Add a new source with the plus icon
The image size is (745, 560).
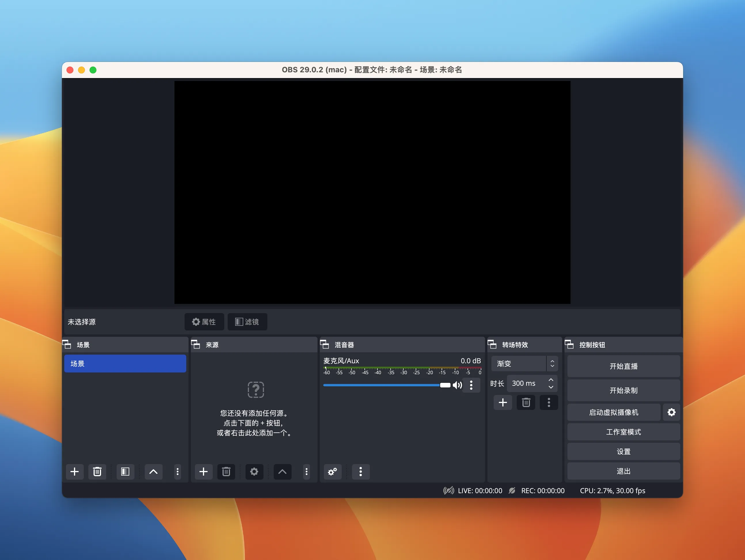coord(204,472)
